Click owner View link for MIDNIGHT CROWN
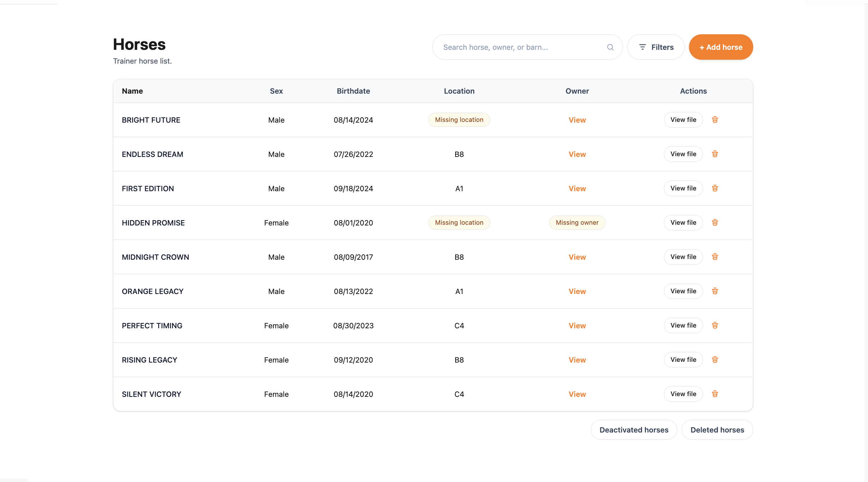The height and width of the screenshot is (482, 868). [577, 257]
